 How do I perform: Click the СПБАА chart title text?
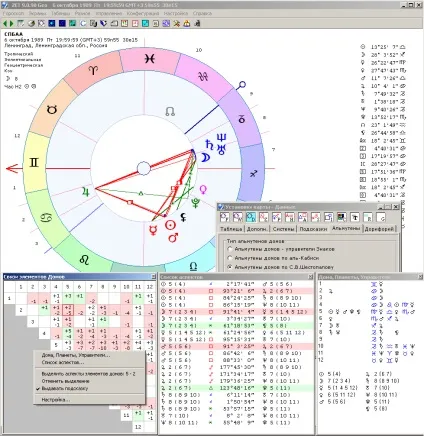[x=13, y=34]
